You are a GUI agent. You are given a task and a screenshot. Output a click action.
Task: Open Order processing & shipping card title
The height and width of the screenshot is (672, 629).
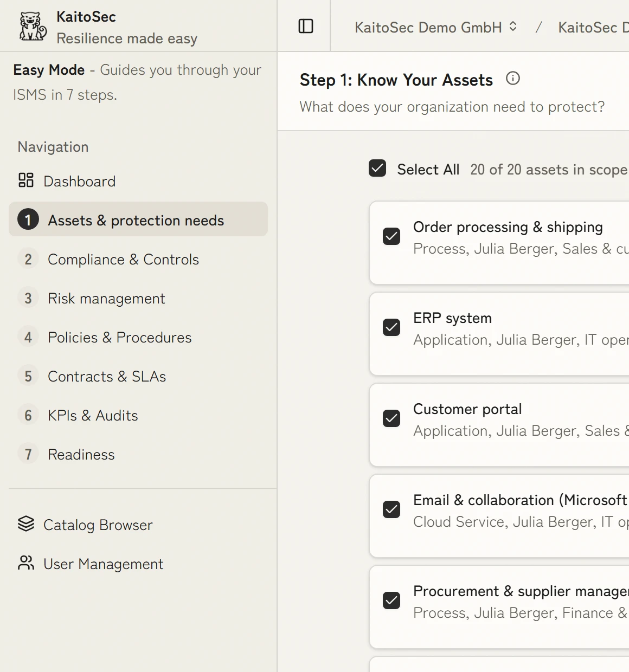tap(508, 227)
